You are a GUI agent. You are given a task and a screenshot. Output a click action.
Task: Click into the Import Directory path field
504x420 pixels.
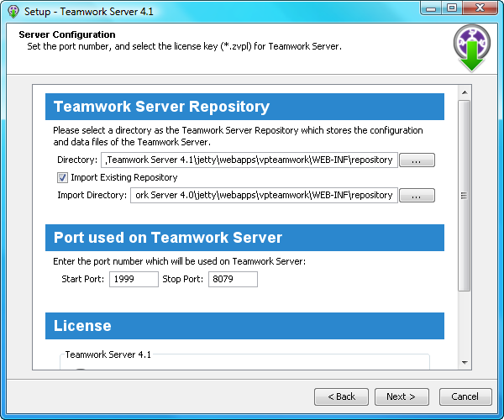264,196
